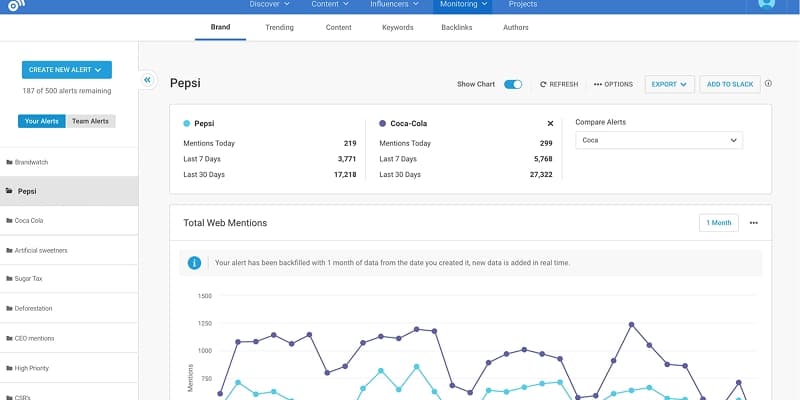Click the Pepsi open-folder icon
The image size is (800, 400).
9,191
